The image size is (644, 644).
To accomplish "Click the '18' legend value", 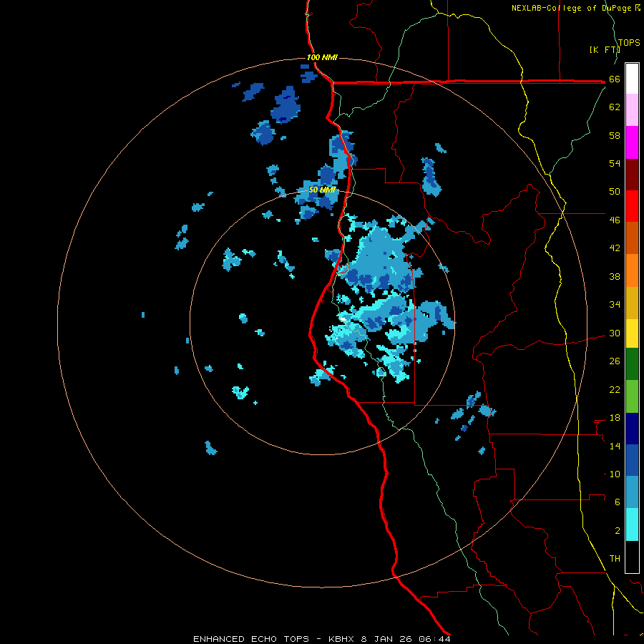I will click(615, 418).
